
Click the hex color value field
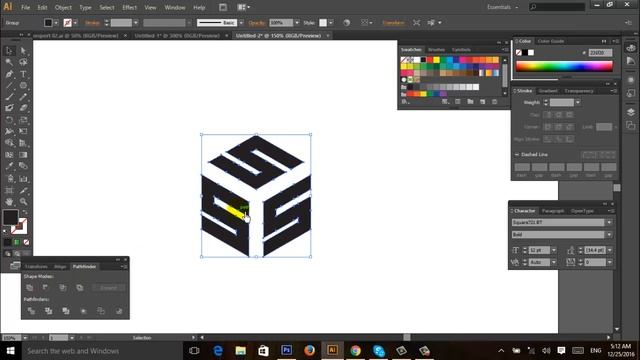[600, 53]
